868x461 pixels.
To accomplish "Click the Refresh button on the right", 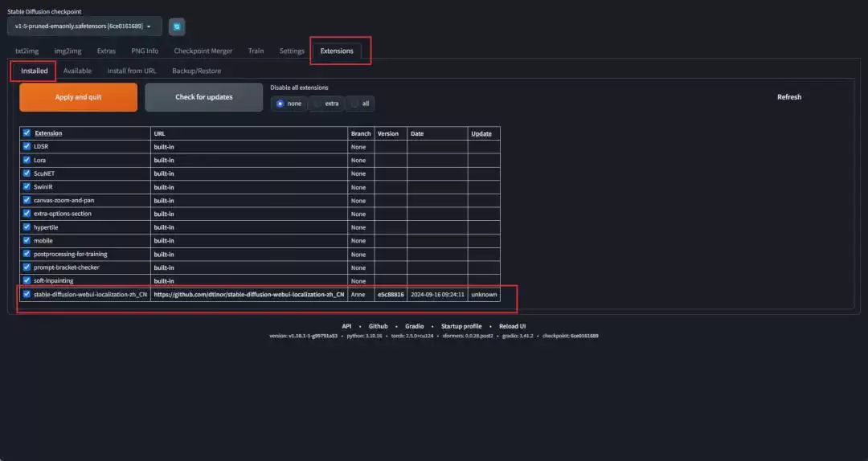I will [x=788, y=97].
